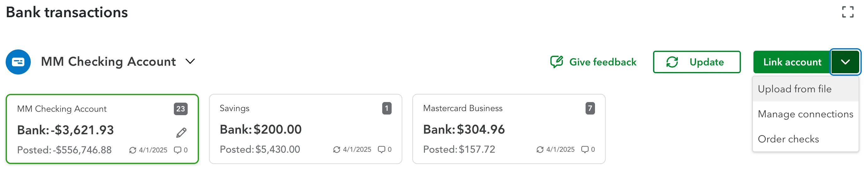Click the pencil edit icon on MM Checking card
Viewport: 868px width, 169px height.
click(x=181, y=132)
